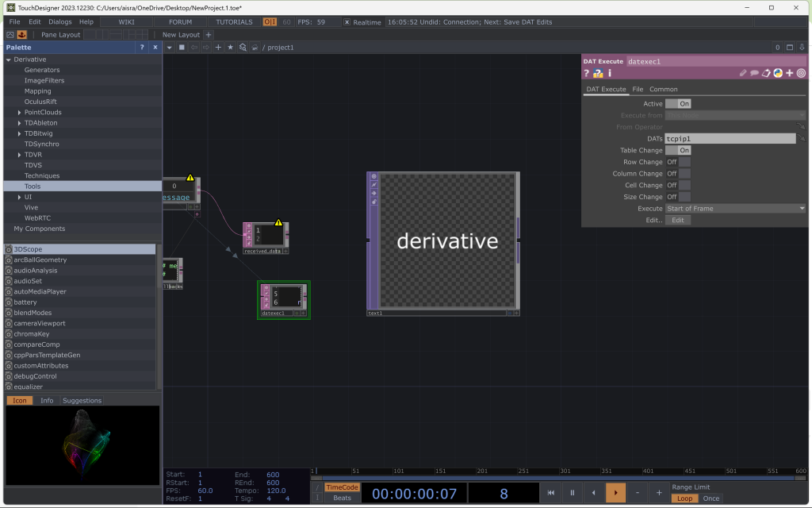
Task: Toggle the Active parameter switch
Action: tap(678, 104)
